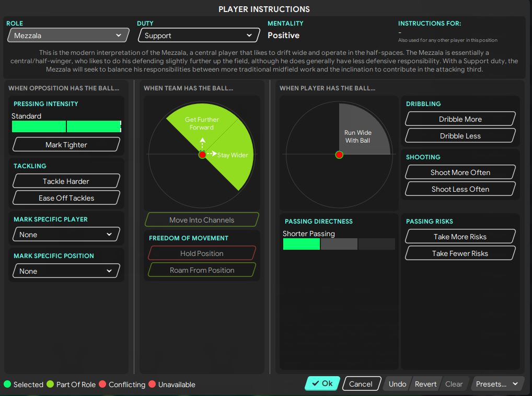This screenshot has height=396, width=532.
Task: Toggle Ease Off Tackles option
Action: [66, 198]
